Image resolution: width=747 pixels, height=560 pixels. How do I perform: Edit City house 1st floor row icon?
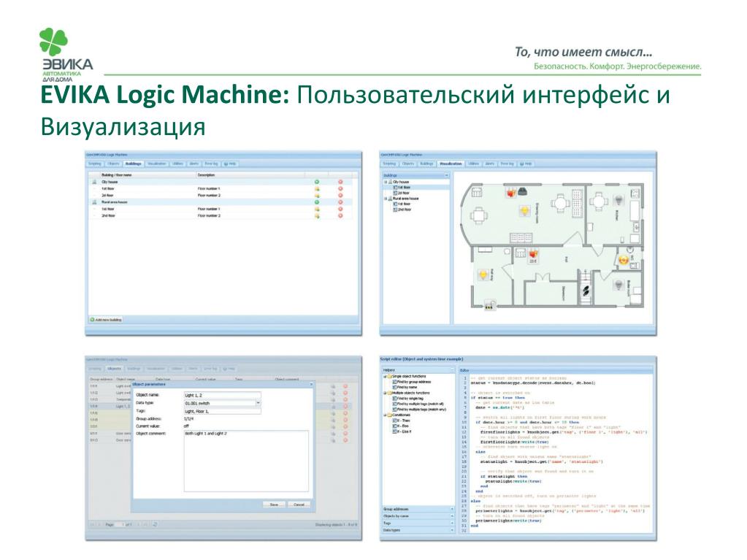click(317, 189)
